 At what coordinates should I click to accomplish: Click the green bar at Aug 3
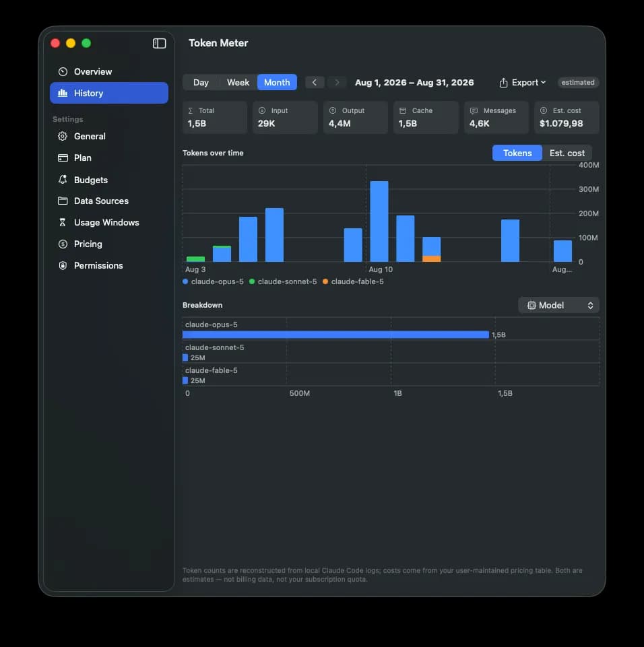(195, 259)
